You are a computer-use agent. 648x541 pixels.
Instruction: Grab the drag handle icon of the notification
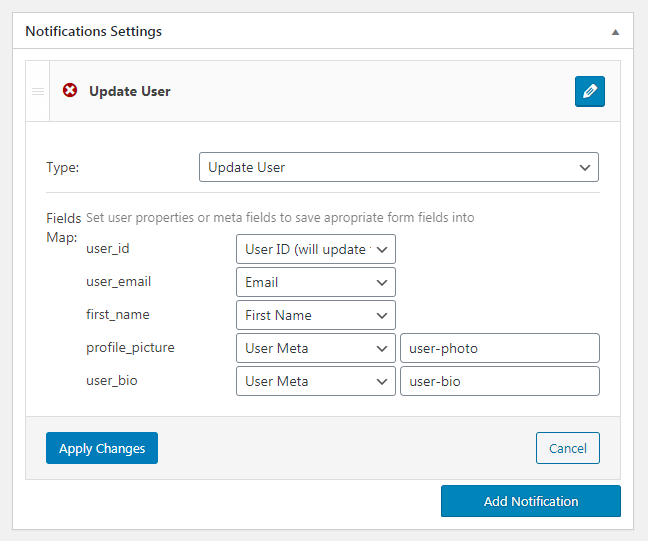coord(38,91)
